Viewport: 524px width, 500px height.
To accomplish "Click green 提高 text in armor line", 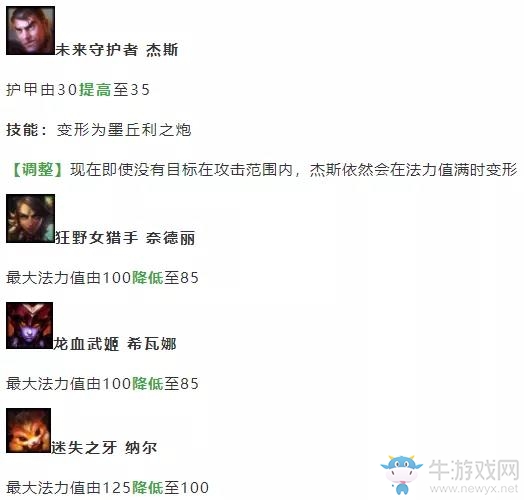I will pyautogui.click(x=95, y=90).
